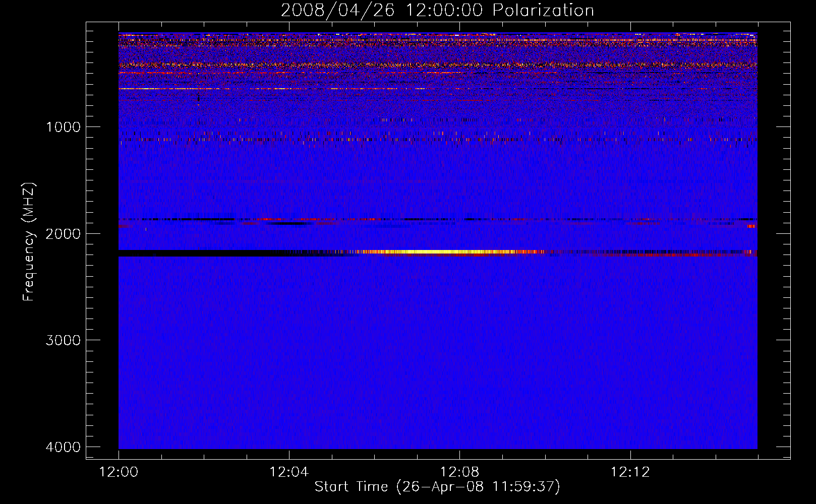
Task: Click the 1000 frequency tick label
Action: coord(63,127)
